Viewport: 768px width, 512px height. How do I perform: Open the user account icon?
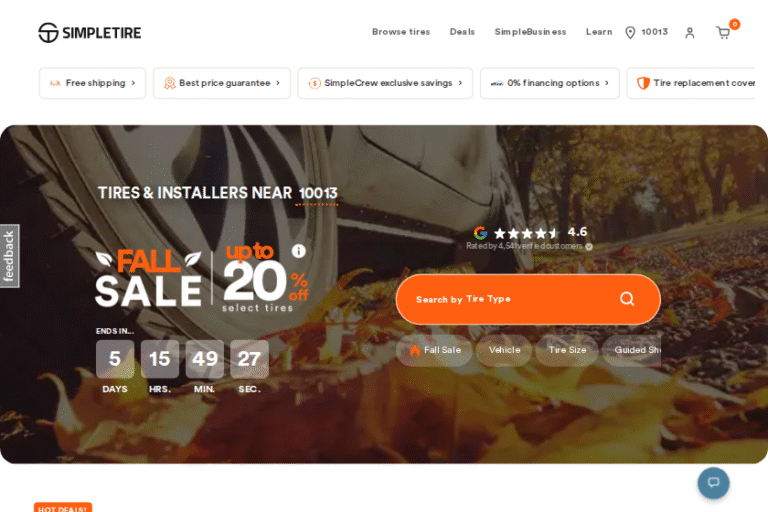point(689,33)
